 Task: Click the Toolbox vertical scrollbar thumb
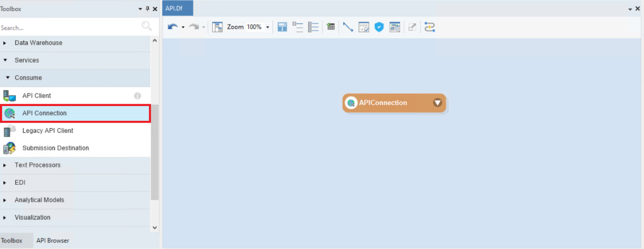(155, 152)
